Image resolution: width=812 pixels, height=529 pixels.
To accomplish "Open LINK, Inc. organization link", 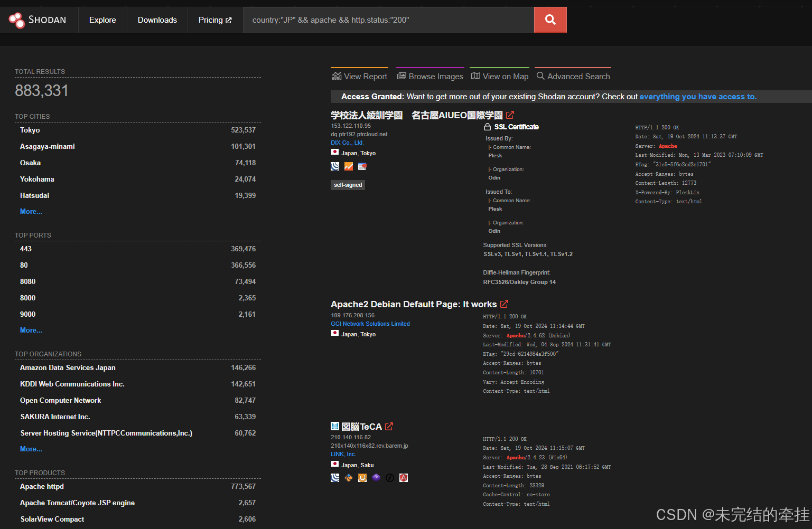I will pyautogui.click(x=343, y=454).
